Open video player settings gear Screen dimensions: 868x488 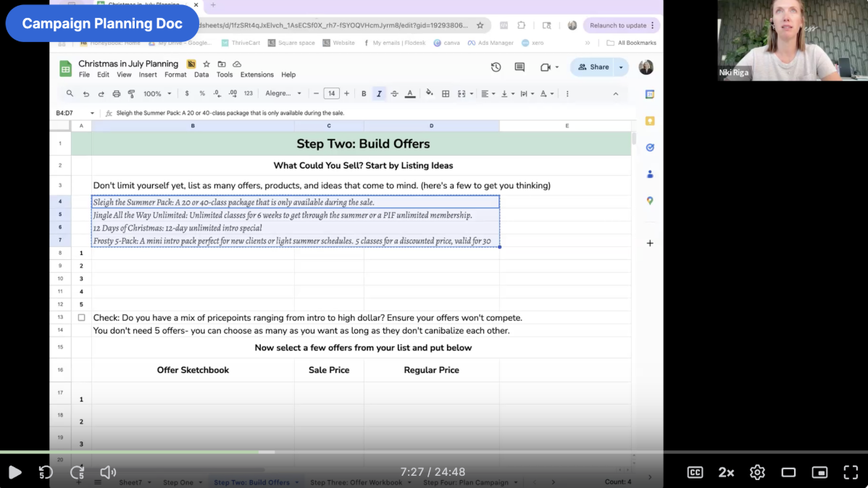pyautogui.click(x=757, y=472)
